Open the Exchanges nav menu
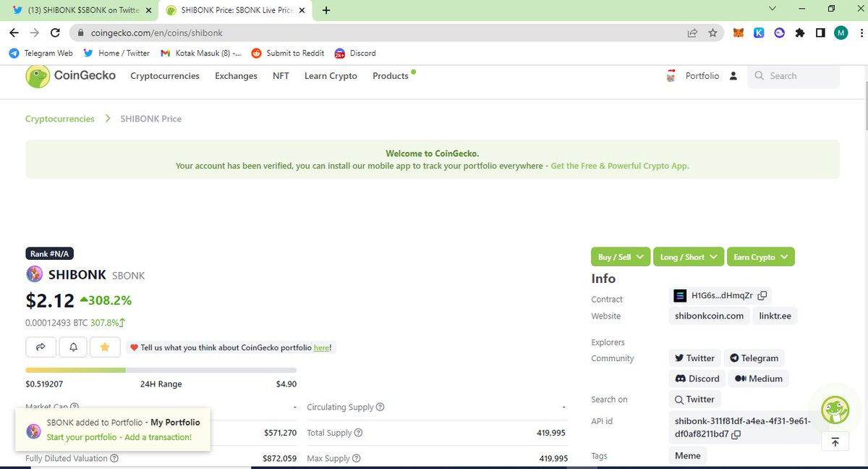The image size is (868, 469). tap(236, 76)
